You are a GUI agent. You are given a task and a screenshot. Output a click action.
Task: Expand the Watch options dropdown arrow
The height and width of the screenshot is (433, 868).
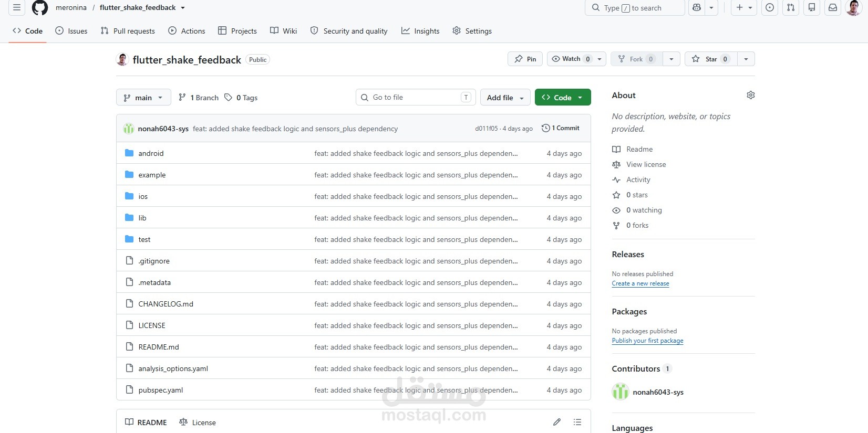[600, 59]
